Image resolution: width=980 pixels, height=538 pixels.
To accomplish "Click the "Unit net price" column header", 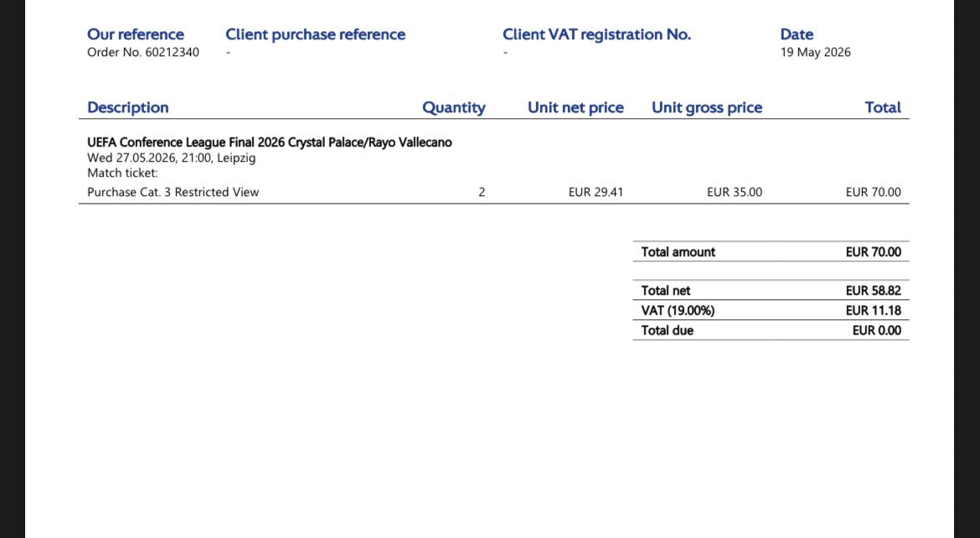I will coord(575,107).
